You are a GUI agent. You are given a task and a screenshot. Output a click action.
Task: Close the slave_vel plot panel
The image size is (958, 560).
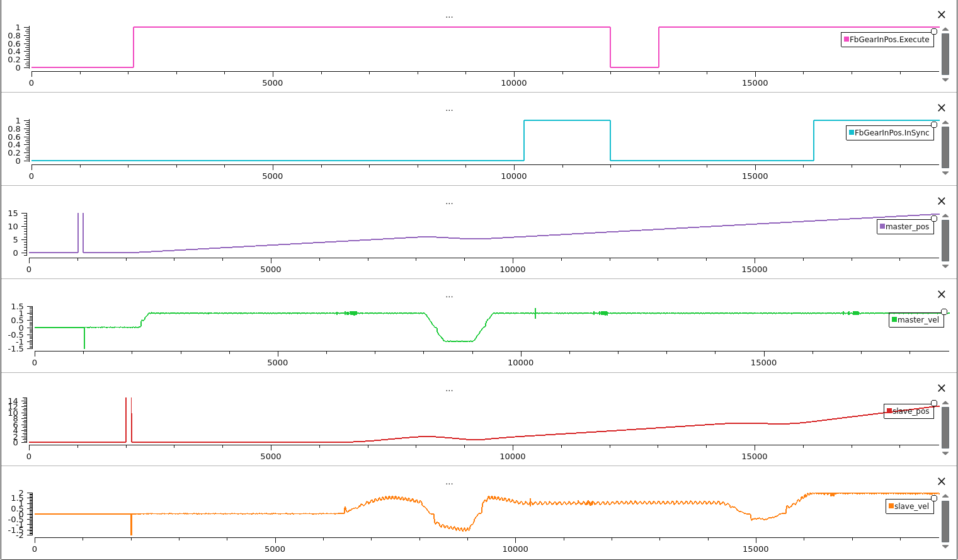point(942,482)
